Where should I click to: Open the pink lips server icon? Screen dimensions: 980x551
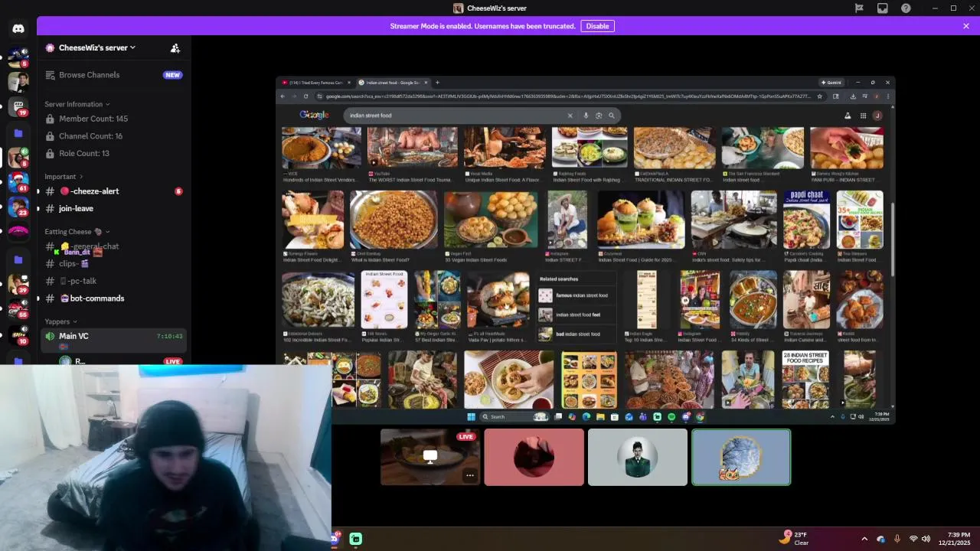(x=18, y=232)
